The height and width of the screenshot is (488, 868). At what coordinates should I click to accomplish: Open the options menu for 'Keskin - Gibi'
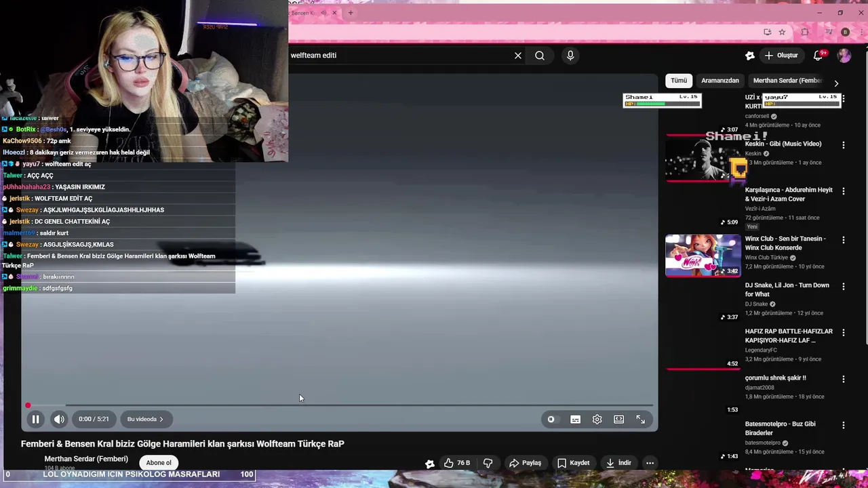click(844, 145)
